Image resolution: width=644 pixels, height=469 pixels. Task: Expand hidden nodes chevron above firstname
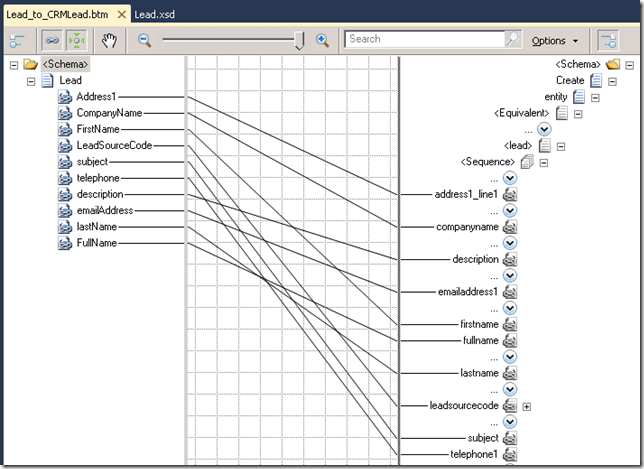(510, 308)
